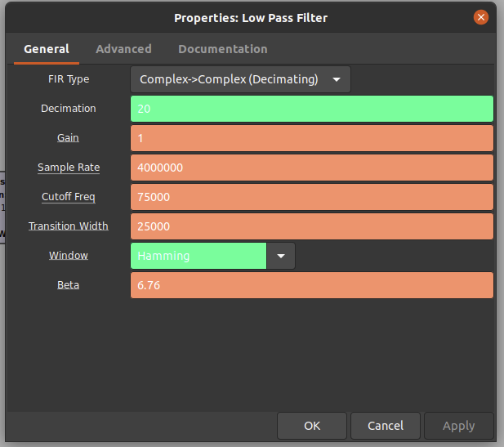Click the Window dropdown arrow
504x447 pixels.
point(281,256)
